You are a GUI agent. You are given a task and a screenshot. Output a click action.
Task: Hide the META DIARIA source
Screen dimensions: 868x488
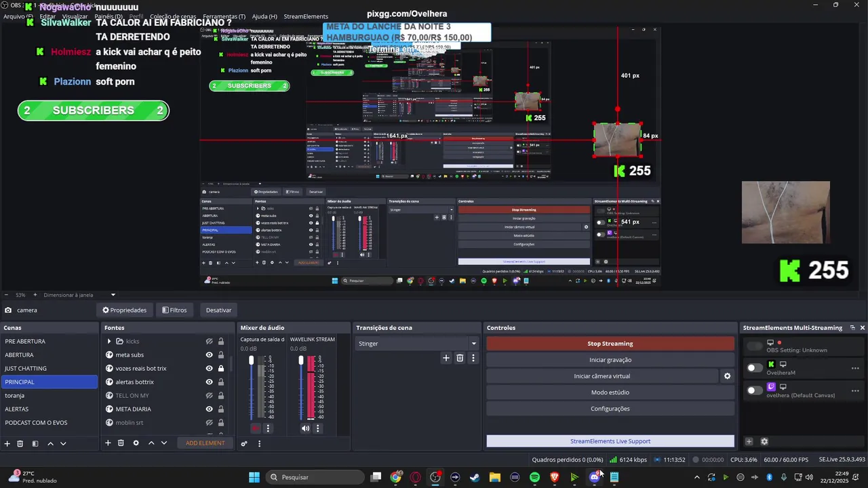pyautogui.click(x=210, y=409)
